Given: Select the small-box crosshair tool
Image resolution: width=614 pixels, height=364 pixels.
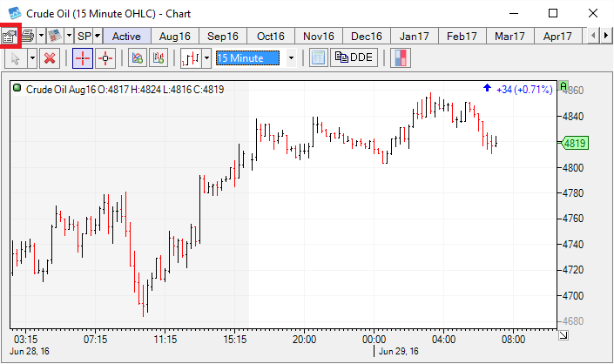Looking at the screenshot, I should (x=105, y=58).
